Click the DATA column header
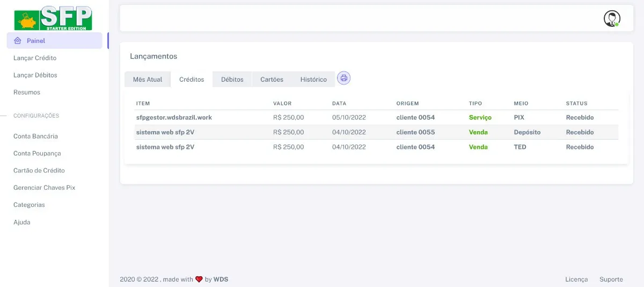644x287 pixels. click(x=339, y=103)
